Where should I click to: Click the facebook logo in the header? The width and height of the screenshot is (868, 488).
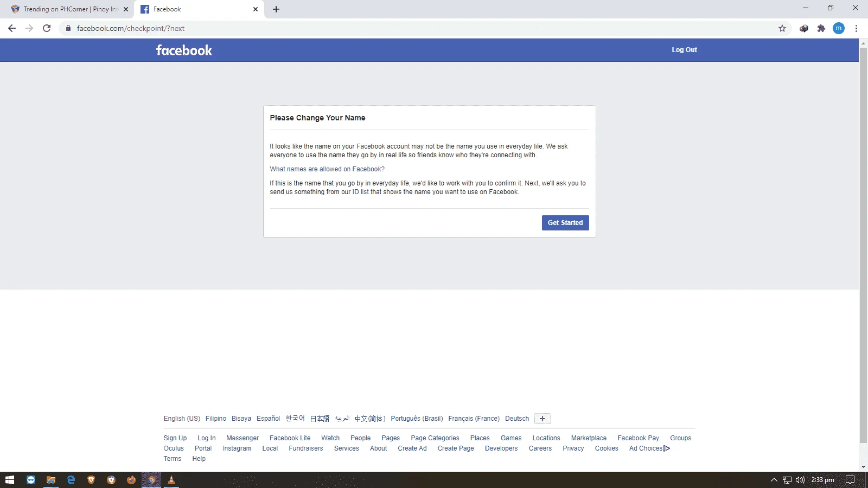tap(184, 50)
